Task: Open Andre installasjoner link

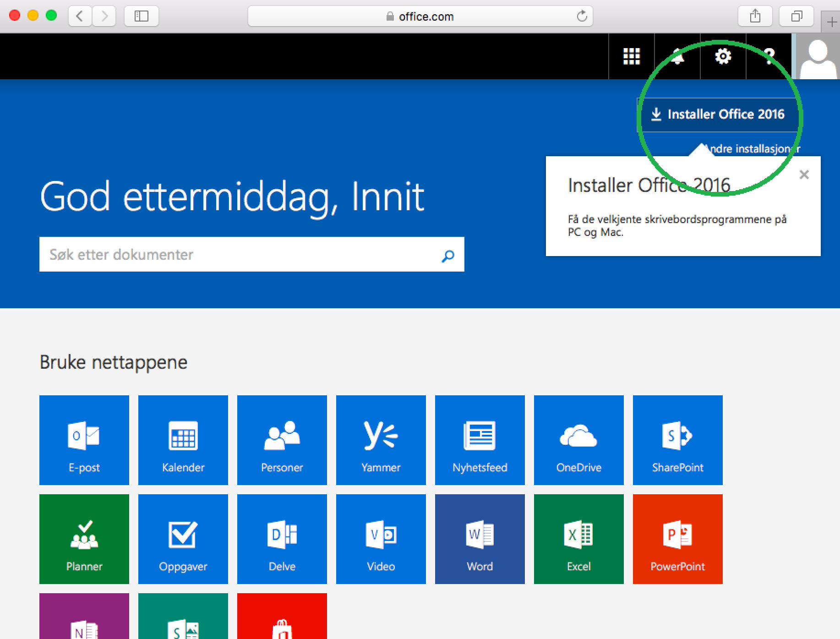Action: [x=752, y=148]
